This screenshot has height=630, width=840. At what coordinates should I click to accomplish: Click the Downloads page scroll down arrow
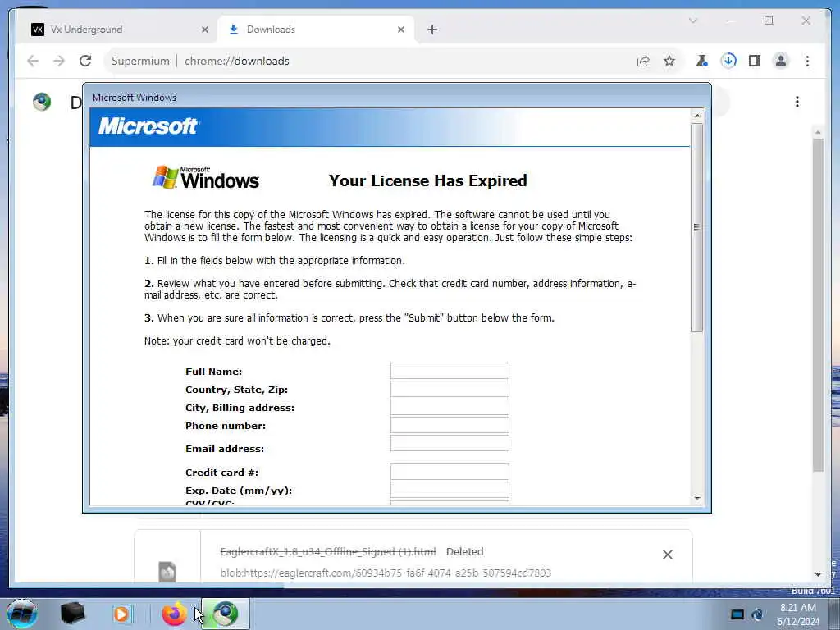point(818,575)
